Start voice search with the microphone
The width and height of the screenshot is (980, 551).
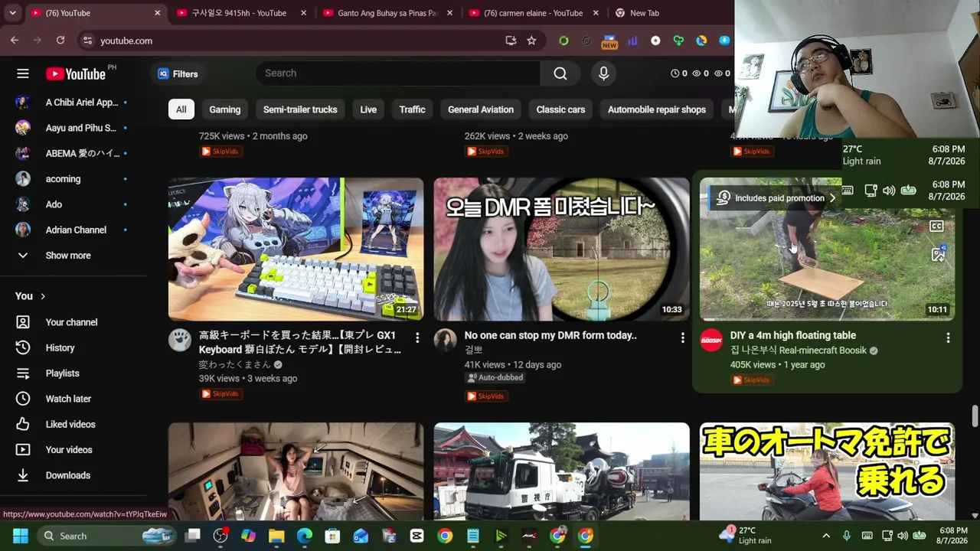click(603, 73)
